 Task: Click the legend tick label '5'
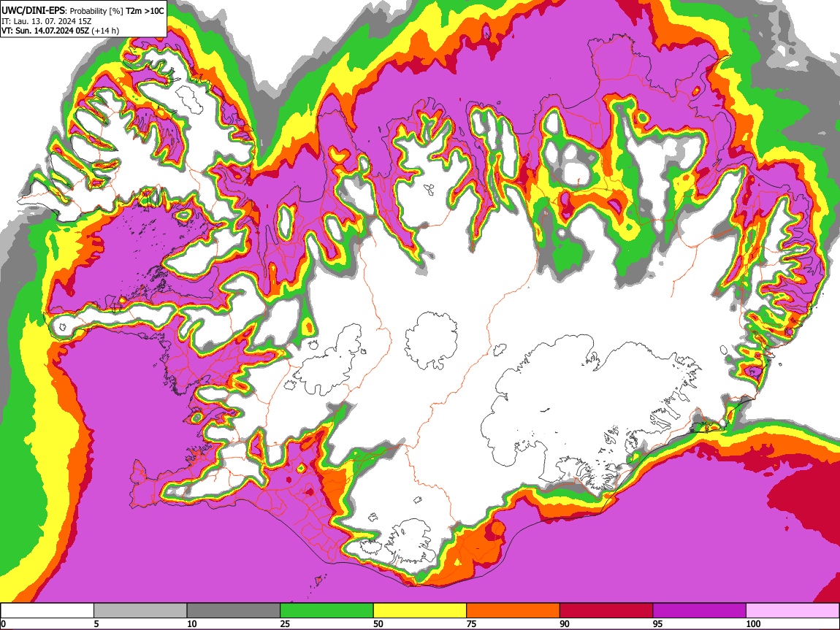96,623
